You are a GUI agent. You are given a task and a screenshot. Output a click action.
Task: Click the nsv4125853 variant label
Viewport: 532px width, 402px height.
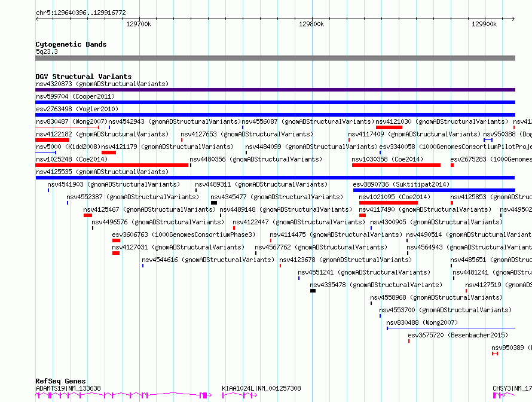tap(491, 197)
